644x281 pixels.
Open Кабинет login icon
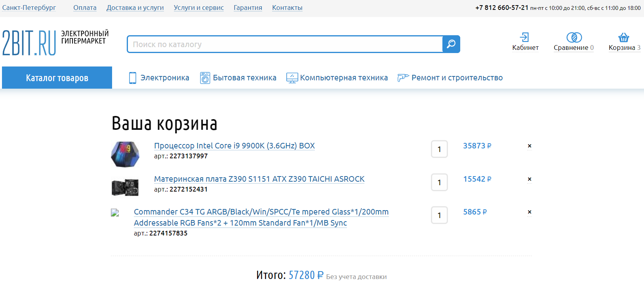click(x=524, y=37)
